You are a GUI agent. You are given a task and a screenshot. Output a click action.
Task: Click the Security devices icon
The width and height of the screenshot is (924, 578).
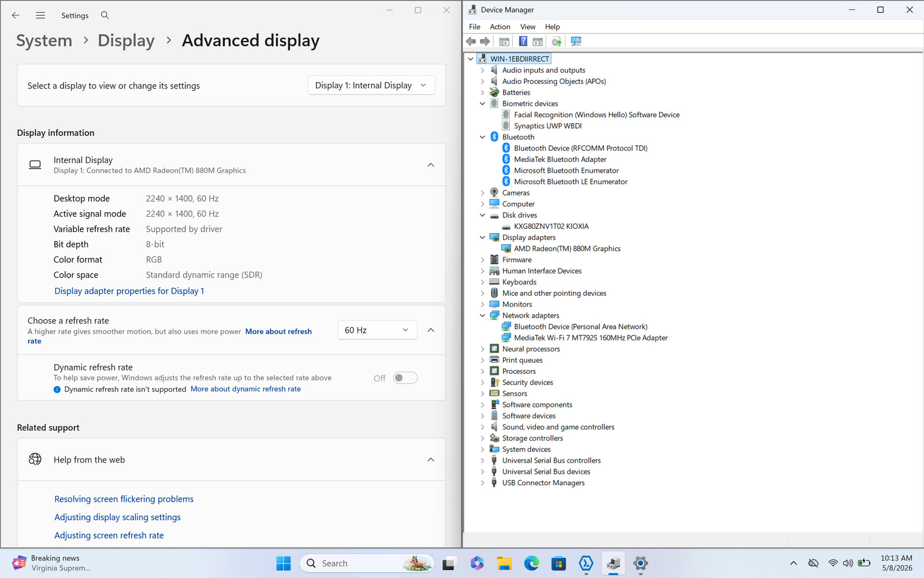pyautogui.click(x=494, y=383)
